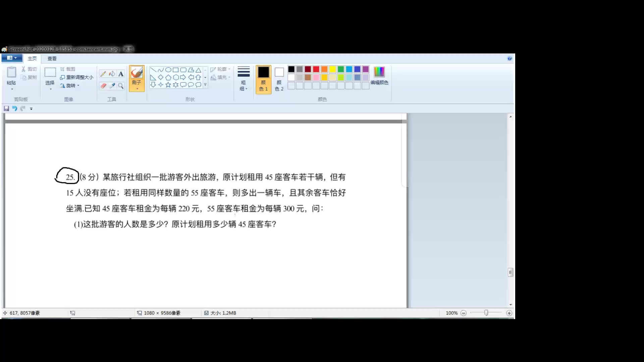Click the Save icon on the quick access toolbar
Image resolution: width=644 pixels, height=362 pixels.
[6, 108]
